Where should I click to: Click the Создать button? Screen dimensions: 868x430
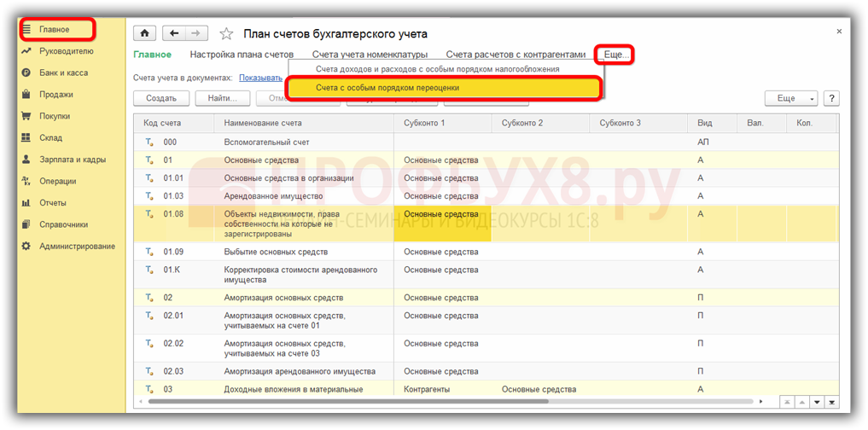161,98
